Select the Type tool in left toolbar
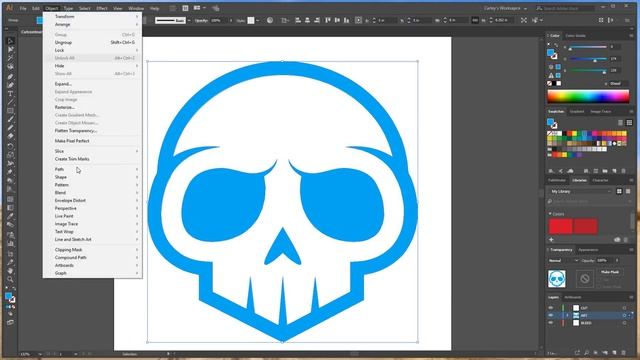The height and width of the screenshot is (360, 640). coord(10,93)
